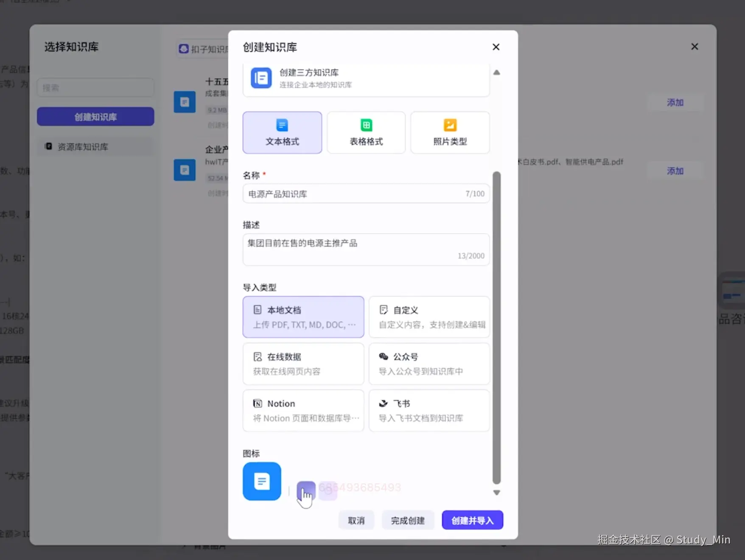The width and height of the screenshot is (745, 560).
Task: Click the 创建并导入 create and import button
Action: pyautogui.click(x=473, y=520)
